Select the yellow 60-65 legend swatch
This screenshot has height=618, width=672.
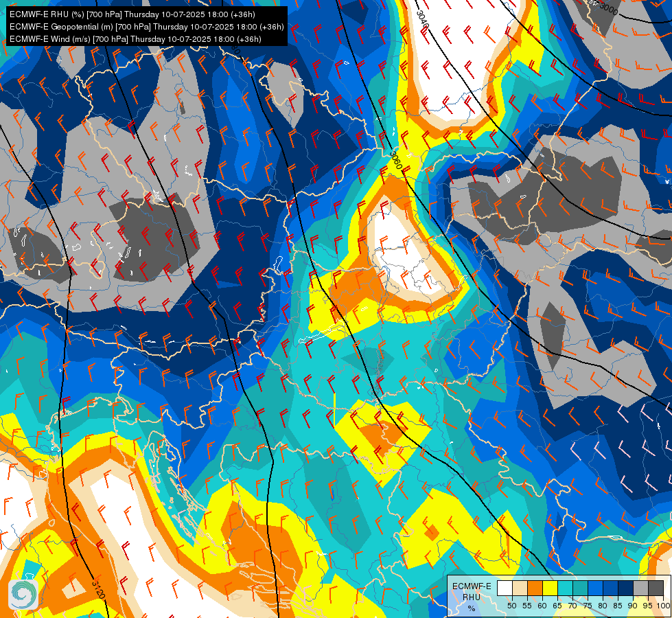[x=551, y=588]
